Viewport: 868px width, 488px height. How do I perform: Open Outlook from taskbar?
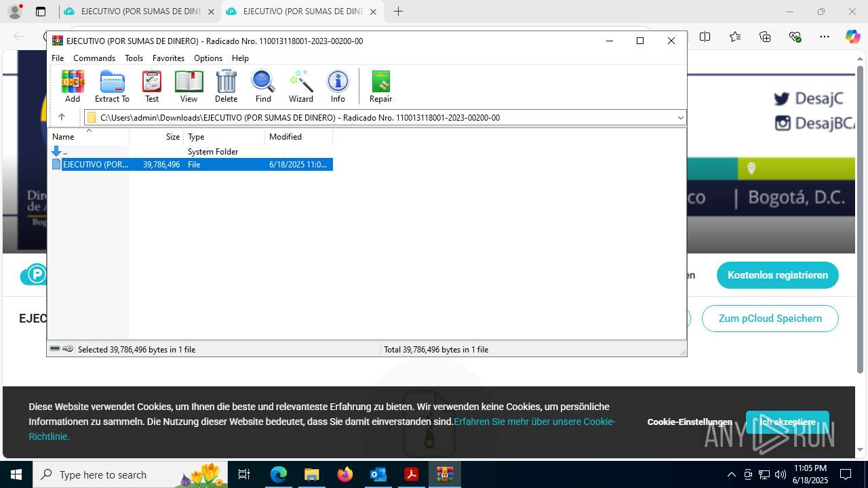click(x=378, y=474)
